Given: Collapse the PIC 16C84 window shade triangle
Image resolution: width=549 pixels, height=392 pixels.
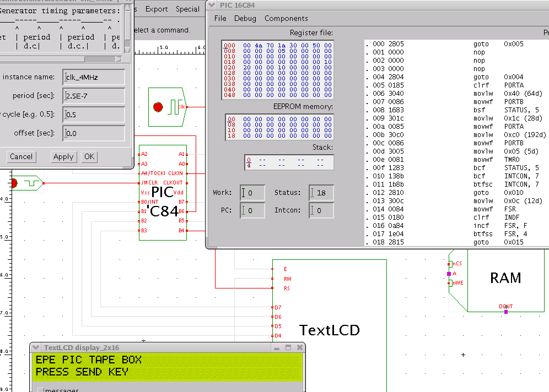Looking at the screenshot, I should pos(211,5).
